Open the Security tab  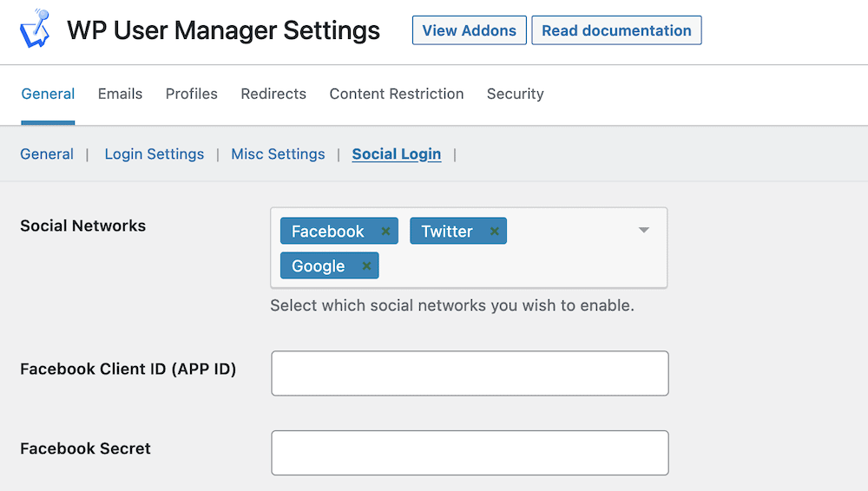click(516, 94)
